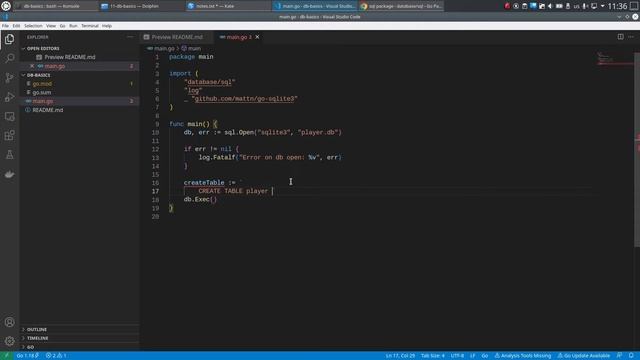Viewport: 640px width, 360px height.
Task: Click Analysis Tools Missing warning
Action: pos(523,356)
